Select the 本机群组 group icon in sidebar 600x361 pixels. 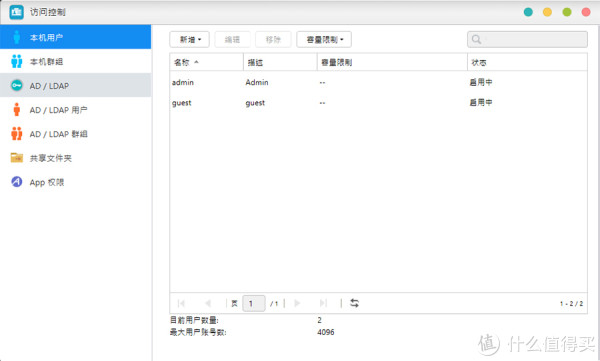tap(16, 61)
